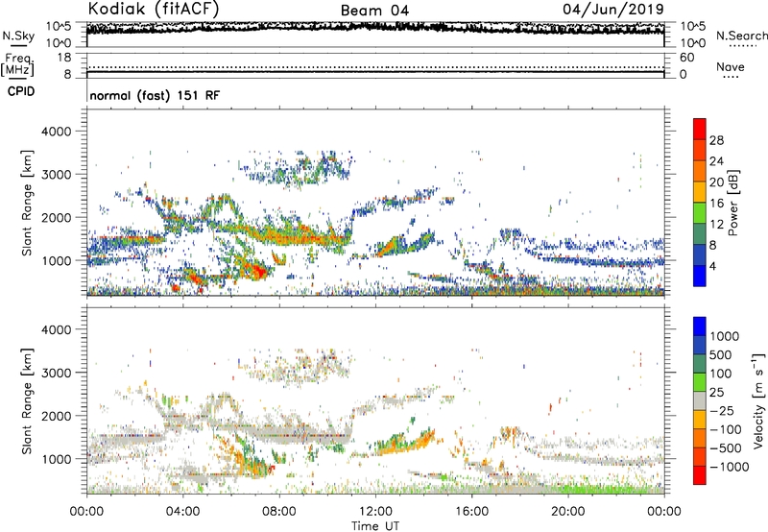
Task: Pick the yellow 16–20 dB Power colorbar segment
Action: (700, 192)
